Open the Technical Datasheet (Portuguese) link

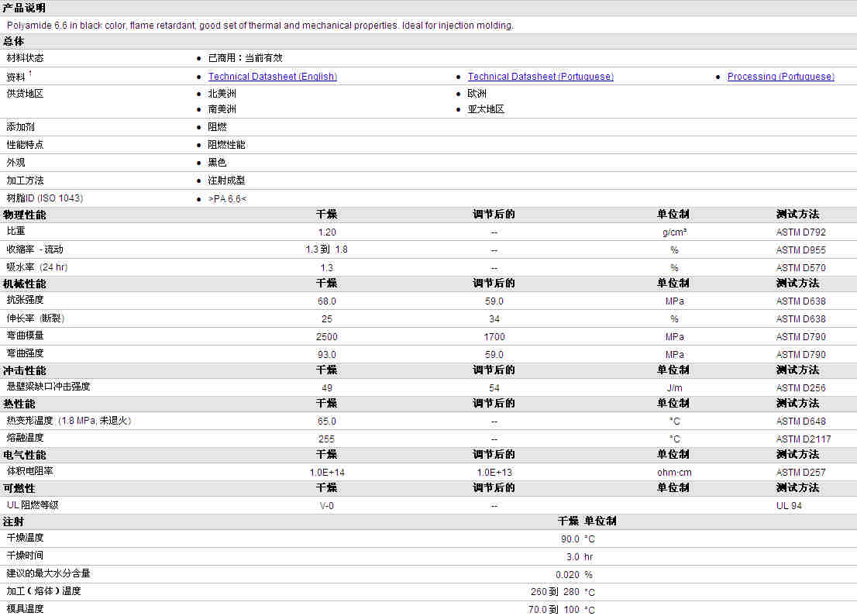point(540,77)
